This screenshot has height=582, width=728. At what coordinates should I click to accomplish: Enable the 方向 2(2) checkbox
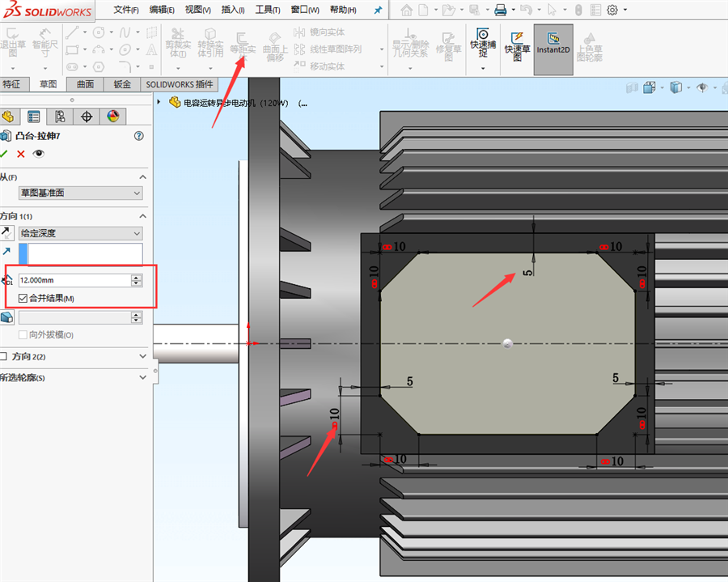click(3, 356)
